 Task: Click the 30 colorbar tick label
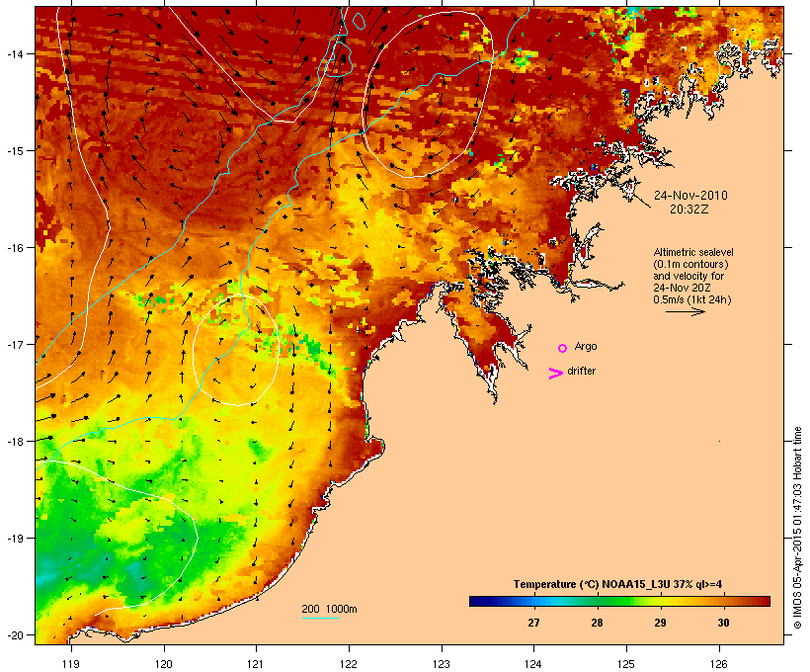point(723,623)
